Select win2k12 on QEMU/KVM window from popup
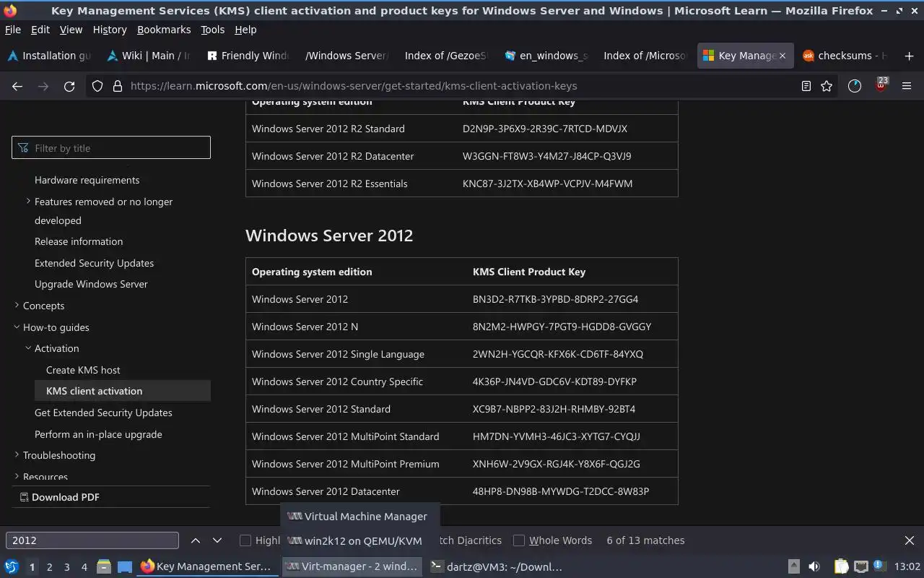This screenshot has height=578, width=924. 359,540
